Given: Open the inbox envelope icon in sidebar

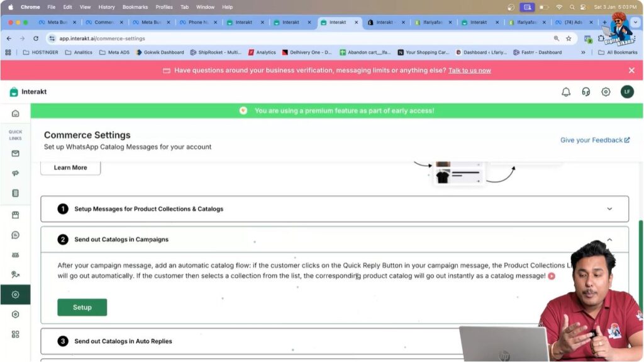Looking at the screenshot, I should (15, 154).
